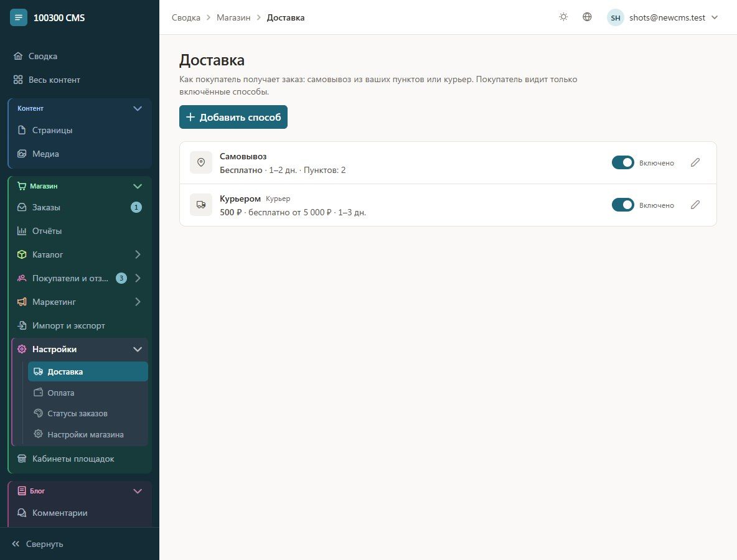Screen dimensions: 737x560
Task: Open Настройки магазина in sidebar
Action: [88, 434]
